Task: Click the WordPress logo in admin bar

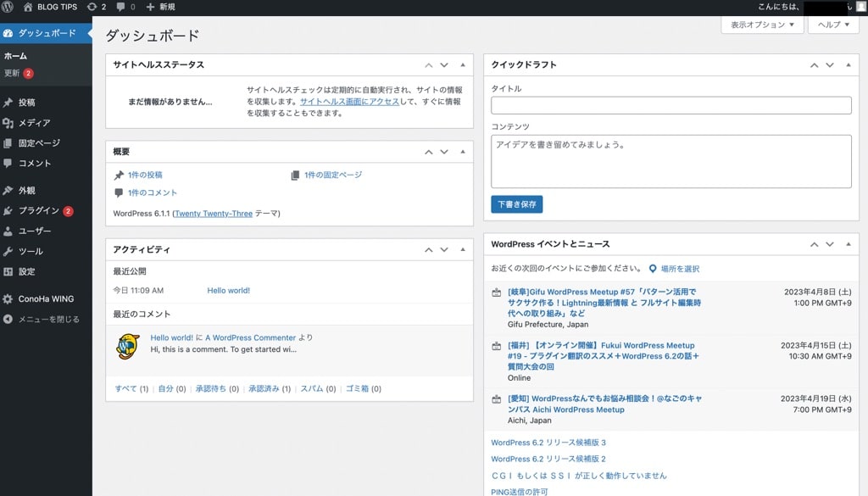Action: (8, 7)
